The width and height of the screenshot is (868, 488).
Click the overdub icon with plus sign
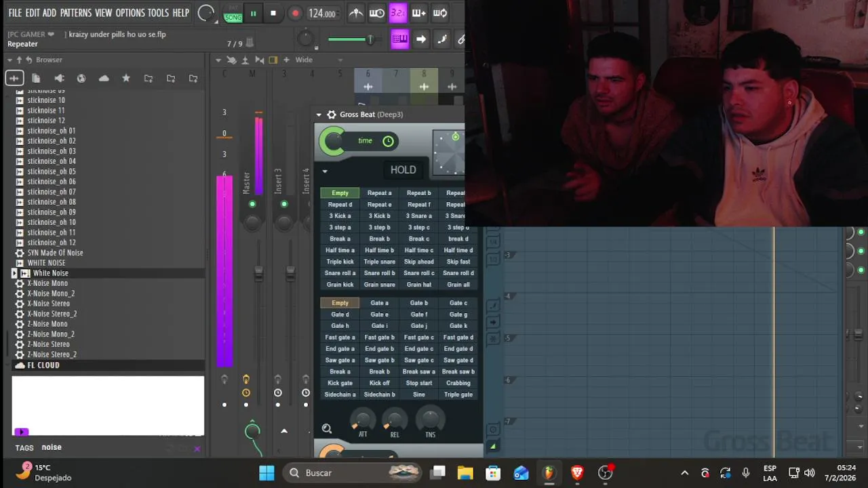click(419, 13)
